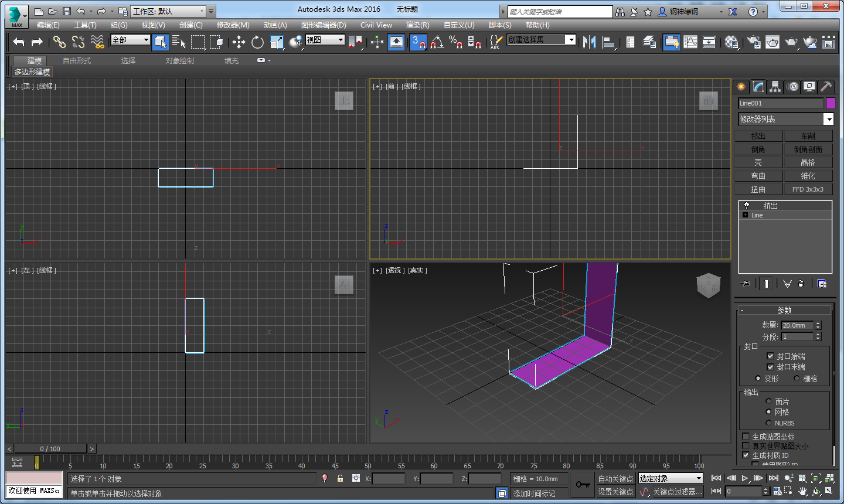Click the Line001 object color swatch
Image resolution: width=844 pixels, height=504 pixels.
(x=830, y=103)
